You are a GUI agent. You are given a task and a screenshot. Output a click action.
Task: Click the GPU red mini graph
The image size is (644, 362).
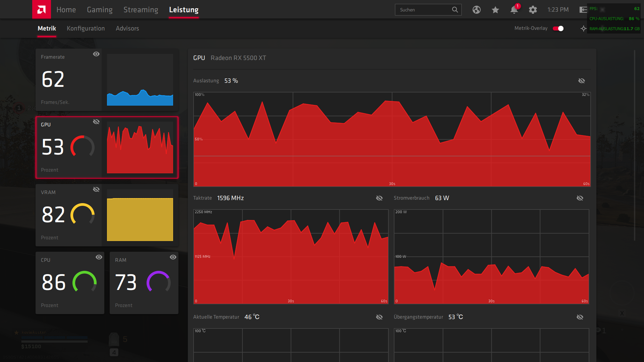pos(140,147)
